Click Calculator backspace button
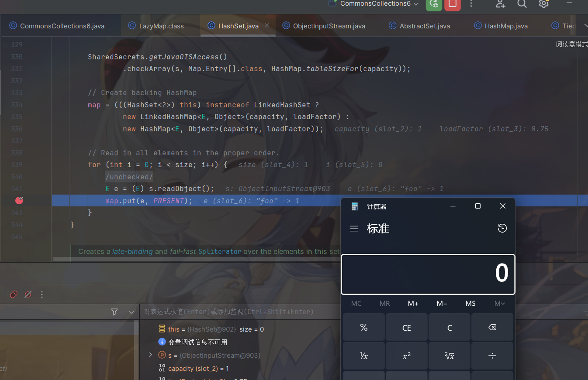Image resolution: width=588 pixels, height=380 pixels. click(x=492, y=327)
